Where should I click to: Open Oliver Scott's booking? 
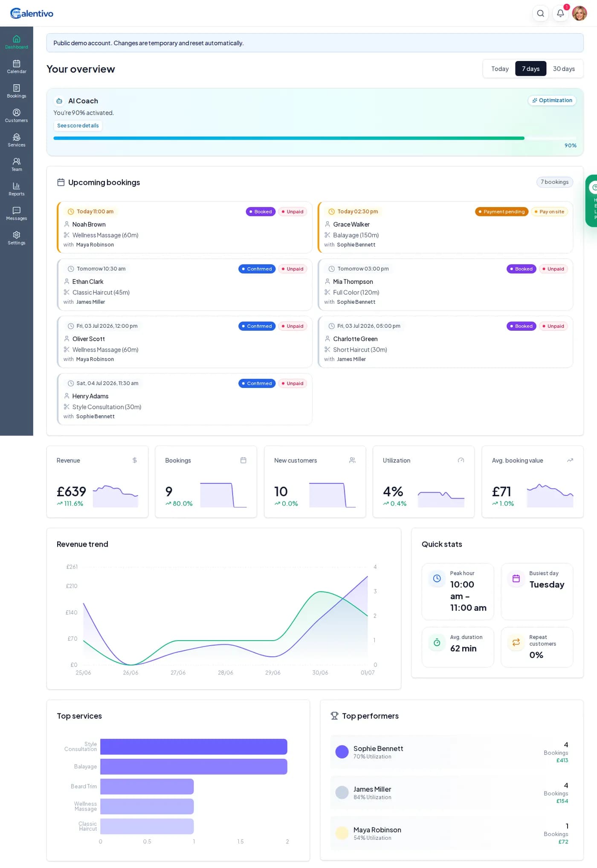click(x=185, y=342)
